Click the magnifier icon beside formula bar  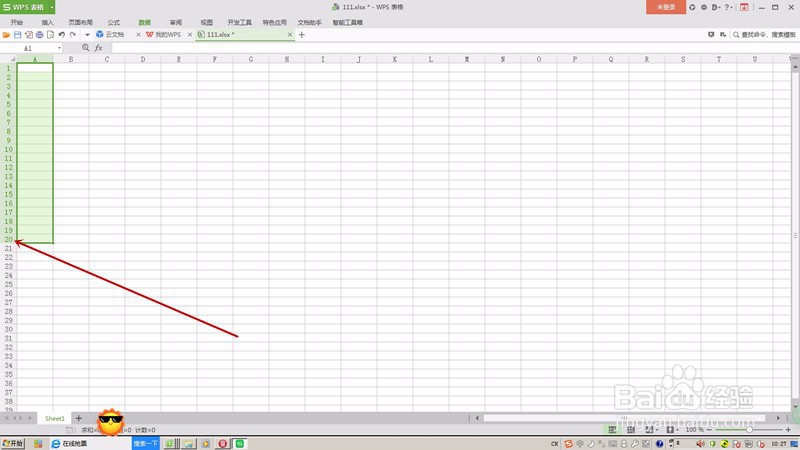(x=85, y=47)
